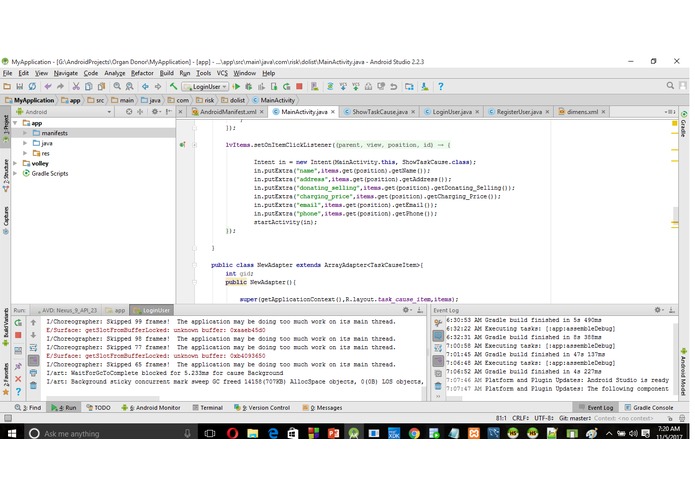Open the LoginUser run configuration dropdown

pos(205,86)
